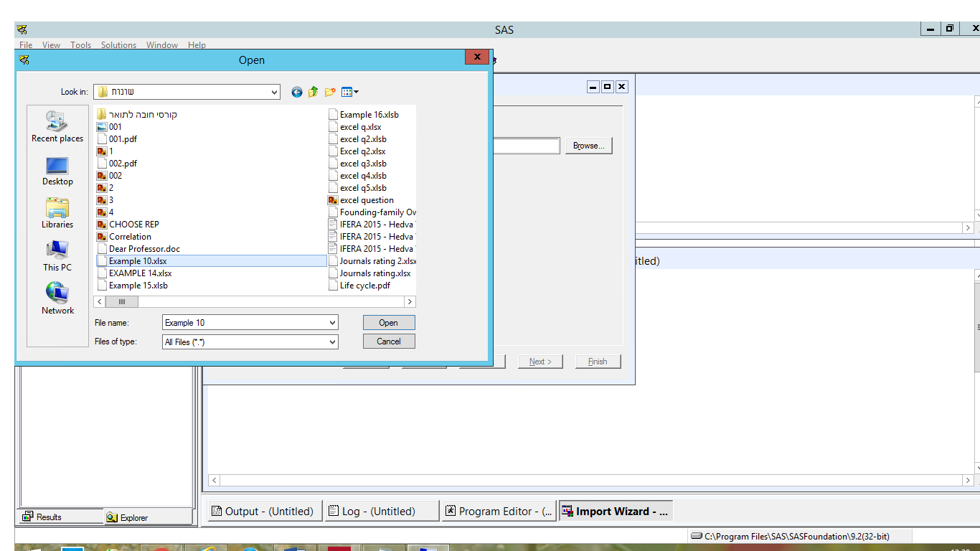Switch to the Import Wizard window tab

(616, 512)
